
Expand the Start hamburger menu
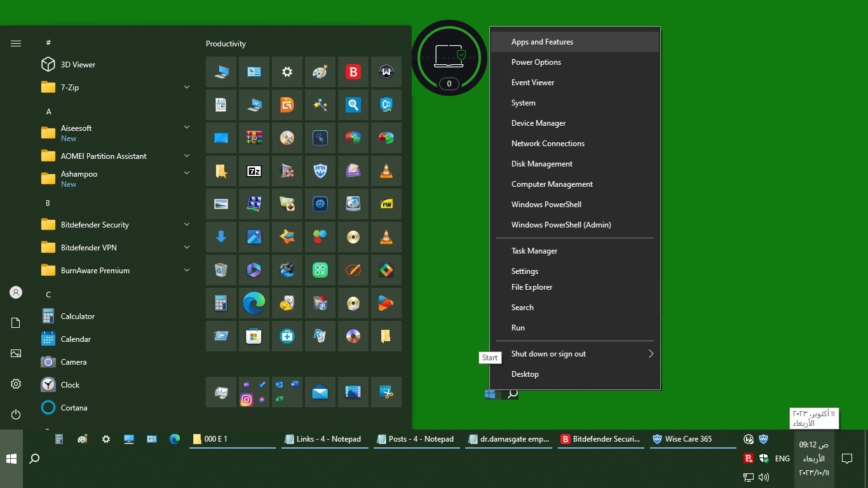click(16, 43)
